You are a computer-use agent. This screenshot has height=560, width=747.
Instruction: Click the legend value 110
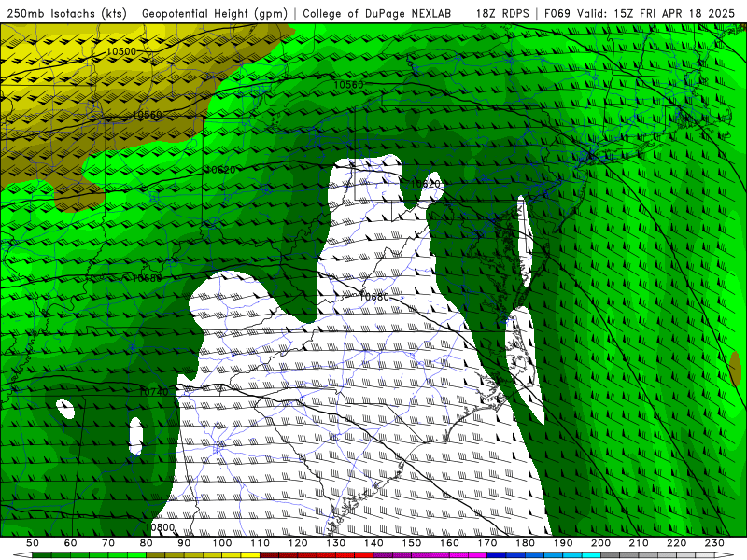(261, 543)
